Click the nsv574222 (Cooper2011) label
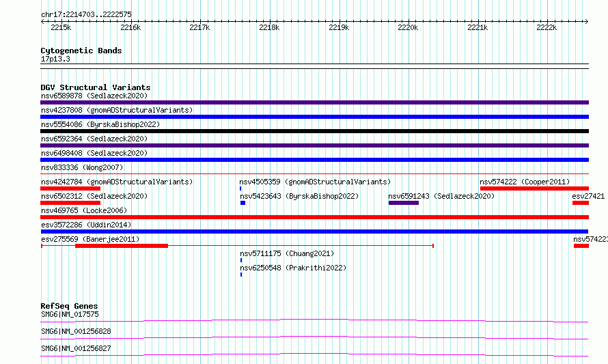This screenshot has height=364, width=608. [525, 182]
